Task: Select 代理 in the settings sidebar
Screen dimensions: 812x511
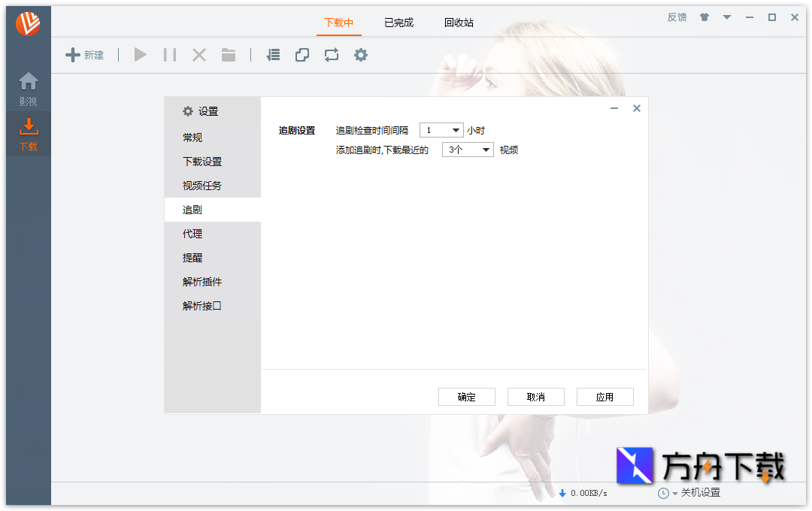Action: pyautogui.click(x=190, y=234)
